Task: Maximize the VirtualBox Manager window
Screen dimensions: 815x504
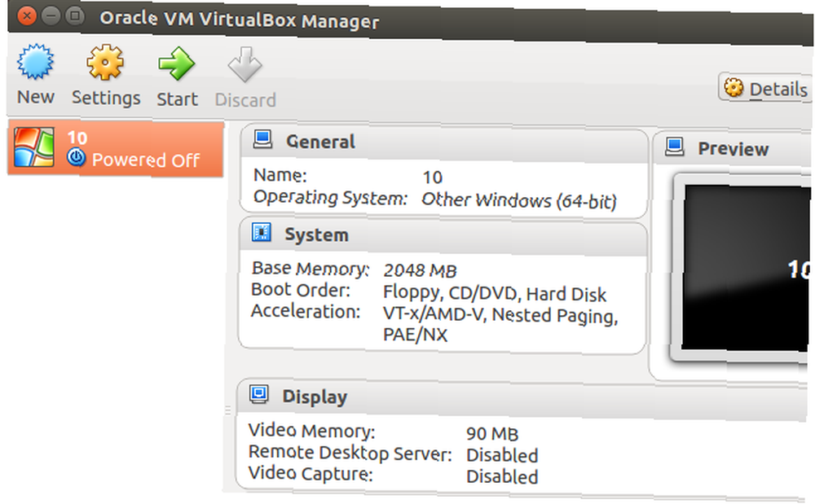Action: pos(75,16)
